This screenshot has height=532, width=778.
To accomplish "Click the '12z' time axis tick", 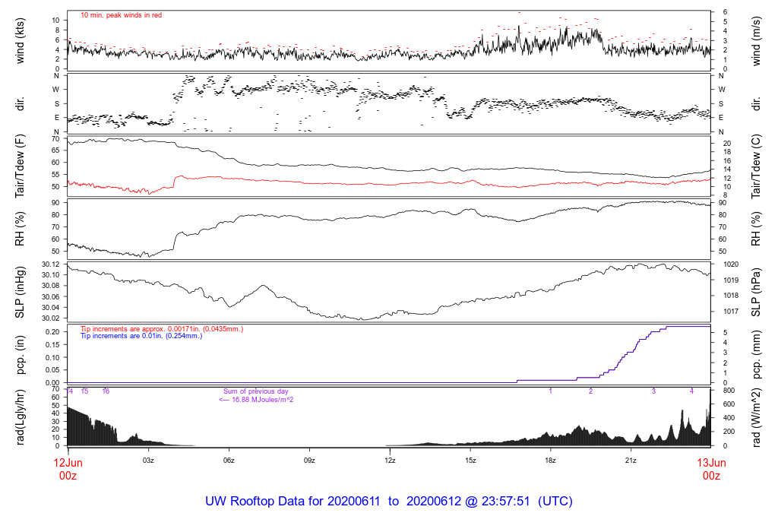I will pos(390,461).
